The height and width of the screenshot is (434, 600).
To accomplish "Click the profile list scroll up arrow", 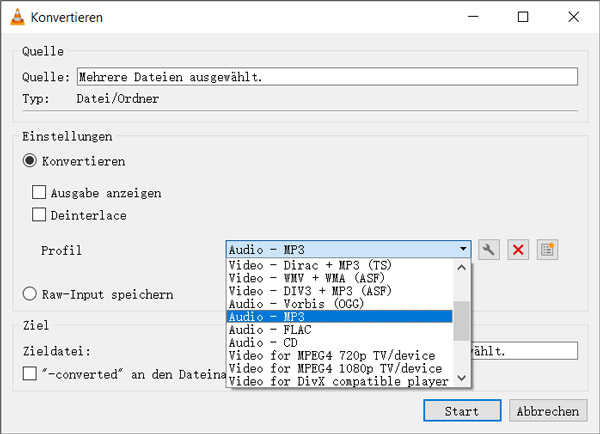I will click(461, 268).
